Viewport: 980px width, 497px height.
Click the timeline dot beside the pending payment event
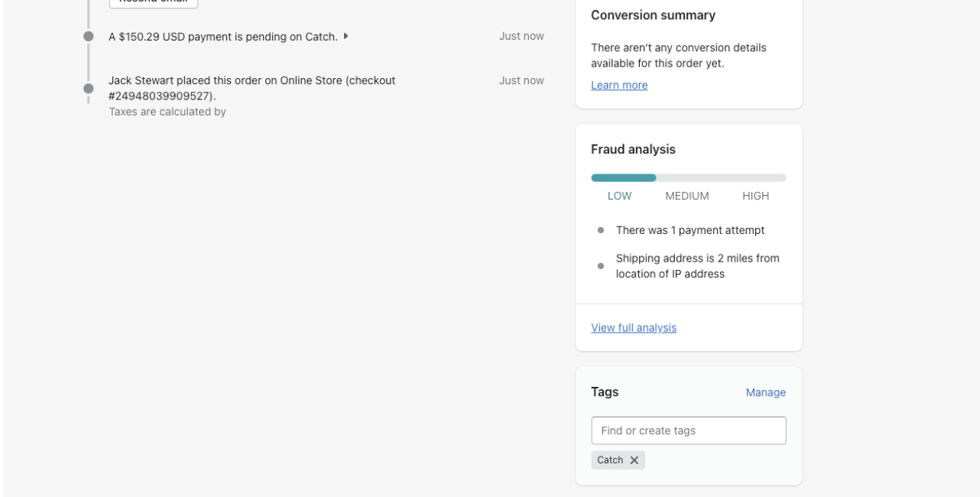tap(89, 36)
